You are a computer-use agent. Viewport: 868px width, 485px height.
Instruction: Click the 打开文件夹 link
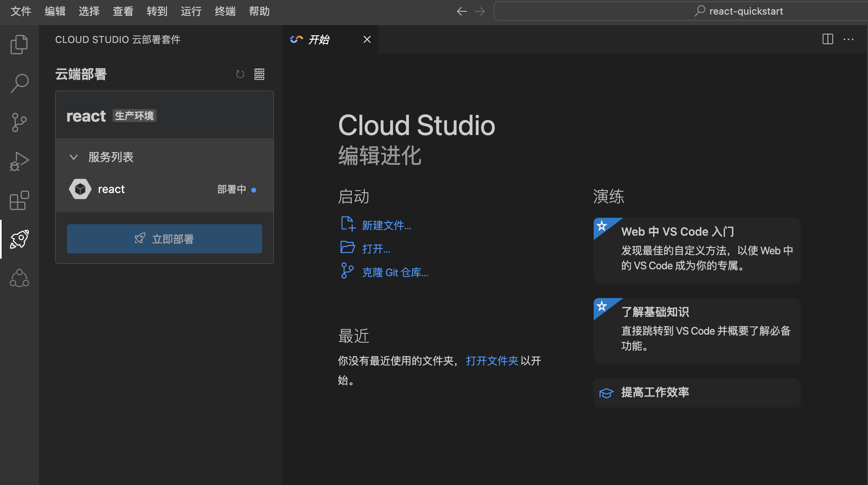click(x=492, y=361)
